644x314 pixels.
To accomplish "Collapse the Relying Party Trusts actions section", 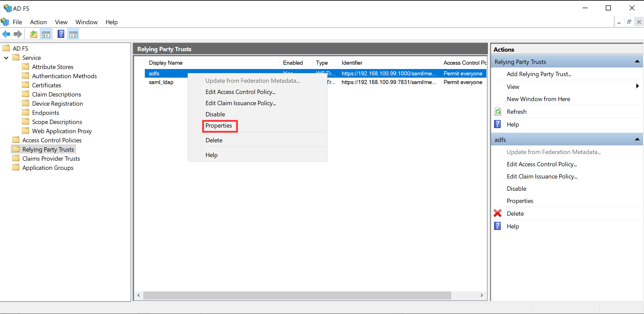I will point(637,62).
